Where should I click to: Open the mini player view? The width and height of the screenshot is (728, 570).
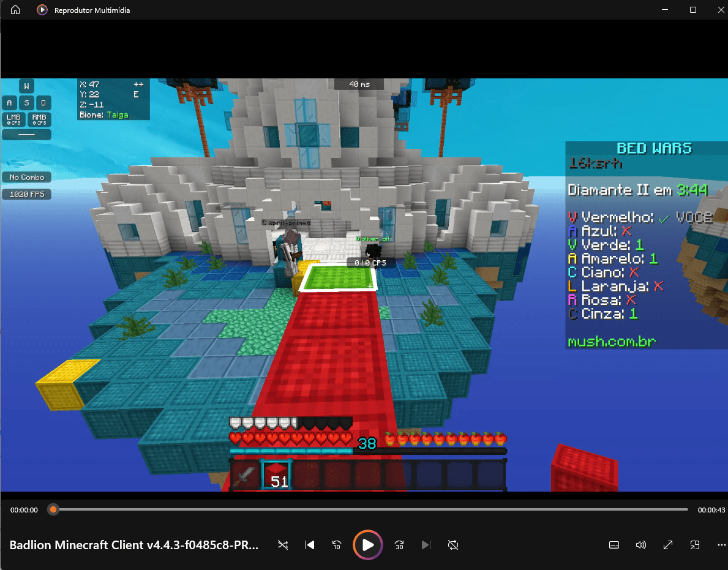coord(694,545)
